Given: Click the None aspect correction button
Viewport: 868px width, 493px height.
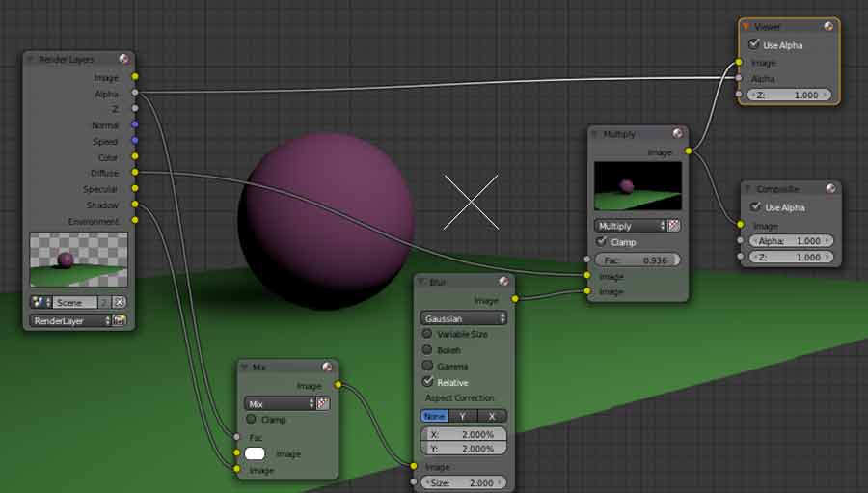Looking at the screenshot, I should click(434, 416).
